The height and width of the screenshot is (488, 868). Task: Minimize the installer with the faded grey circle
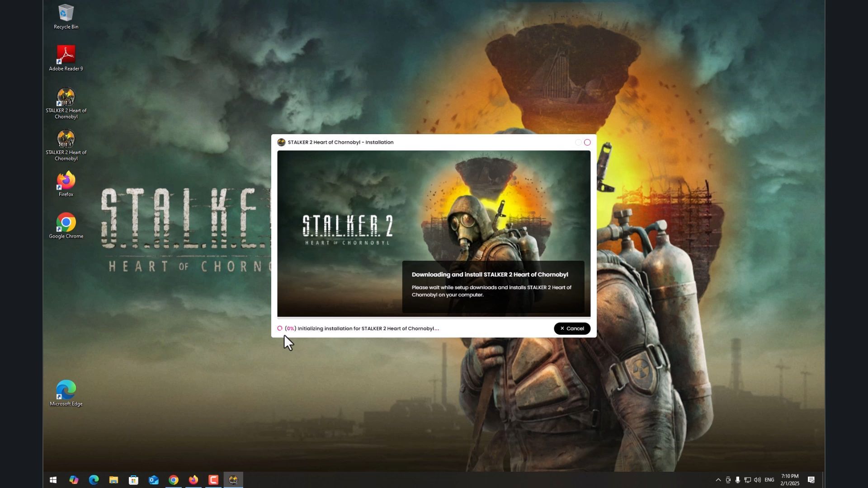tap(578, 142)
